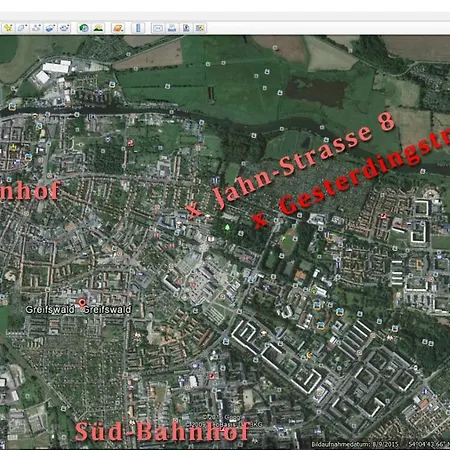Toggle sunlight across the landscape

[98, 28]
